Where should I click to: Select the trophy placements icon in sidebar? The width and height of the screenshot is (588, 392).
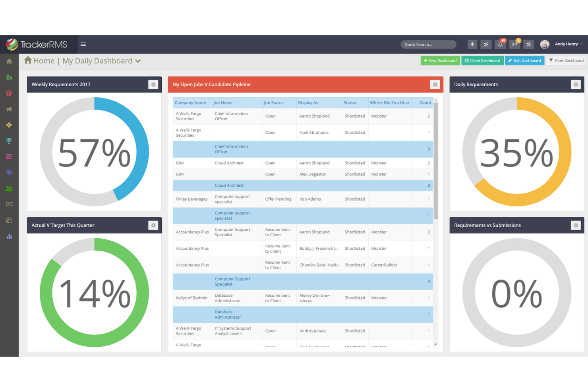[x=9, y=141]
